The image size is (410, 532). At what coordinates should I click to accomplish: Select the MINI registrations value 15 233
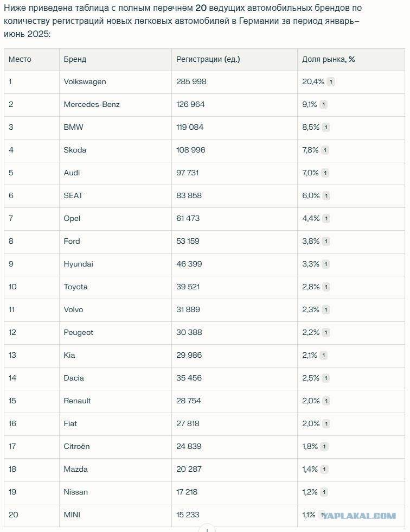click(188, 515)
